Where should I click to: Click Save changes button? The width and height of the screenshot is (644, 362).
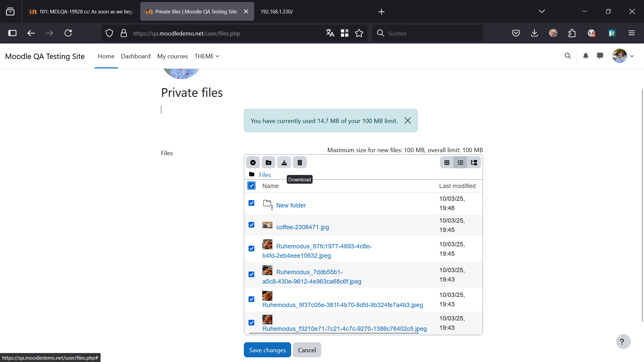tap(267, 350)
